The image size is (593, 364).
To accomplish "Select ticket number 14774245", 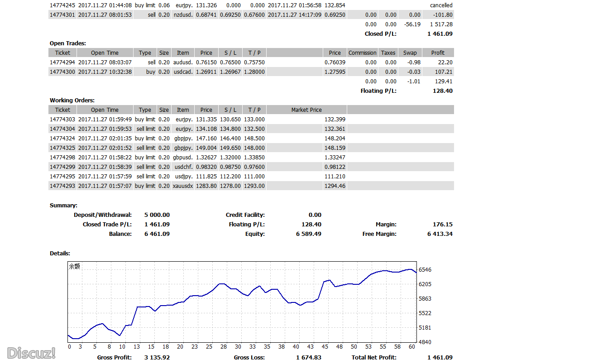I will (62, 5).
